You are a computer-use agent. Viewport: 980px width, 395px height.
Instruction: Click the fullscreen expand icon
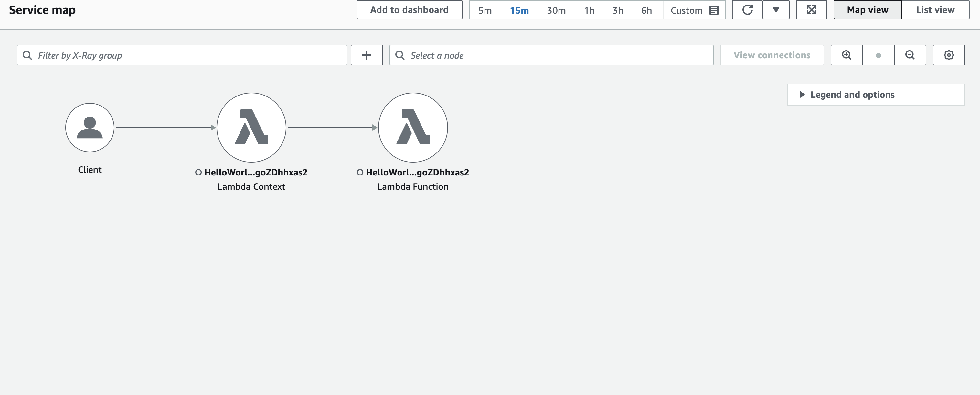coord(811,10)
